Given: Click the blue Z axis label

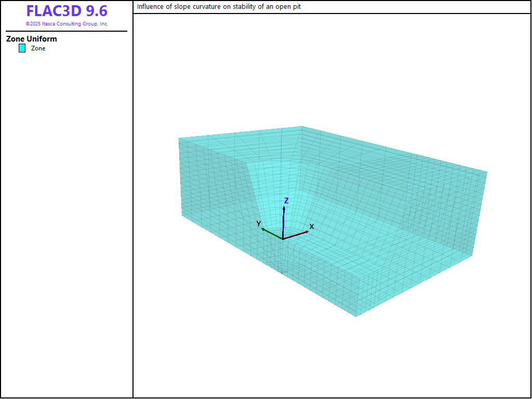Looking at the screenshot, I should tap(286, 201).
